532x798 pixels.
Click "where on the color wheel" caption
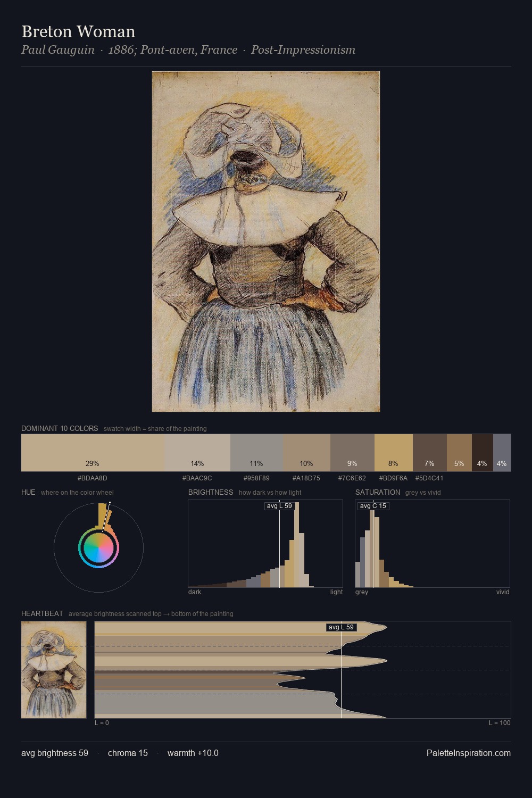(77, 493)
